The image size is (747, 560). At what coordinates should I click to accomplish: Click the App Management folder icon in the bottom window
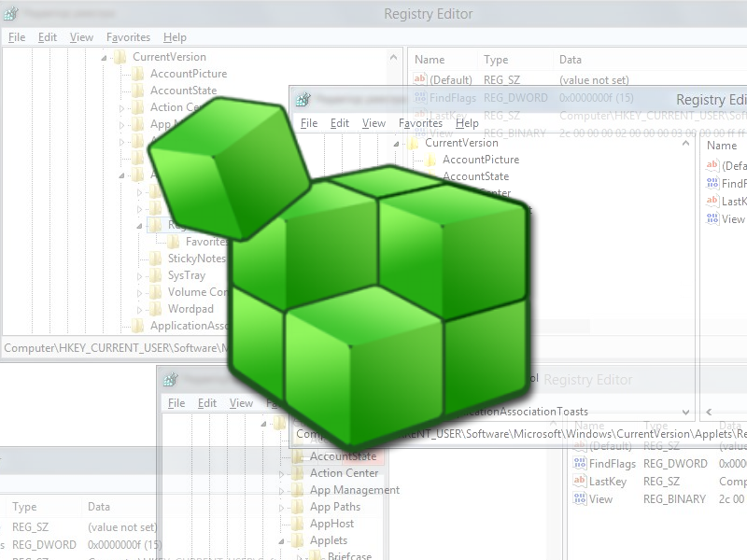pyautogui.click(x=298, y=490)
